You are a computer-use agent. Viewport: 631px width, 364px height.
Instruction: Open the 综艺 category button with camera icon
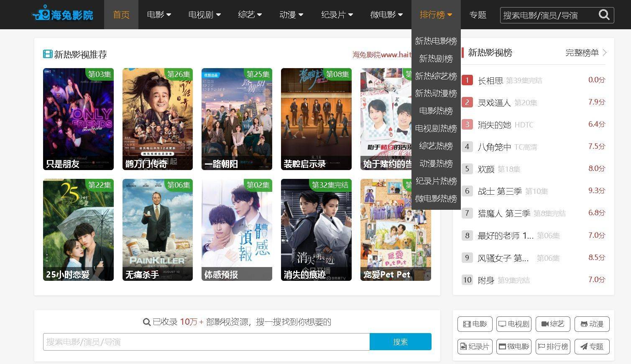(553, 324)
